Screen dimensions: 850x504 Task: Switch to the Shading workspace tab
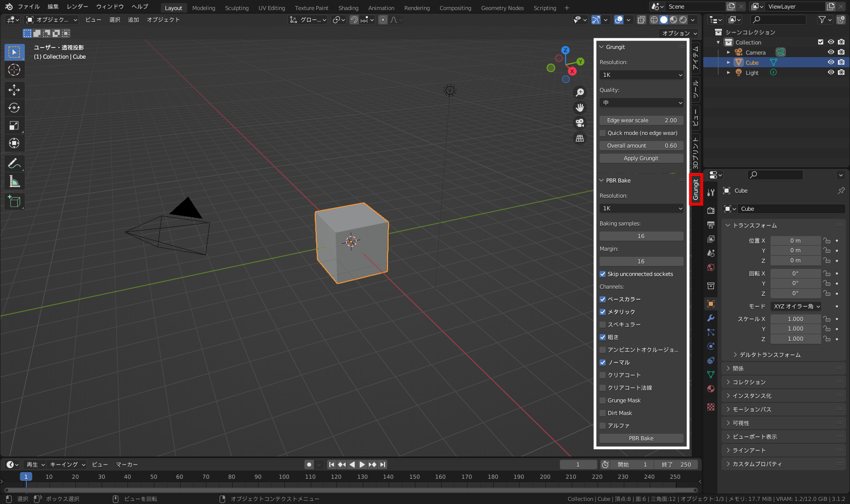(x=348, y=8)
